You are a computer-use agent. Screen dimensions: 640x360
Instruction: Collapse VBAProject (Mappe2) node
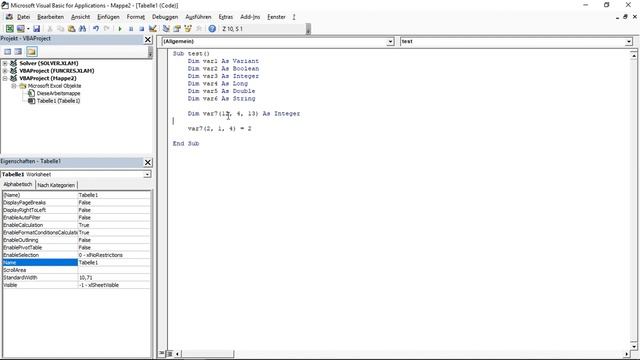5,78
